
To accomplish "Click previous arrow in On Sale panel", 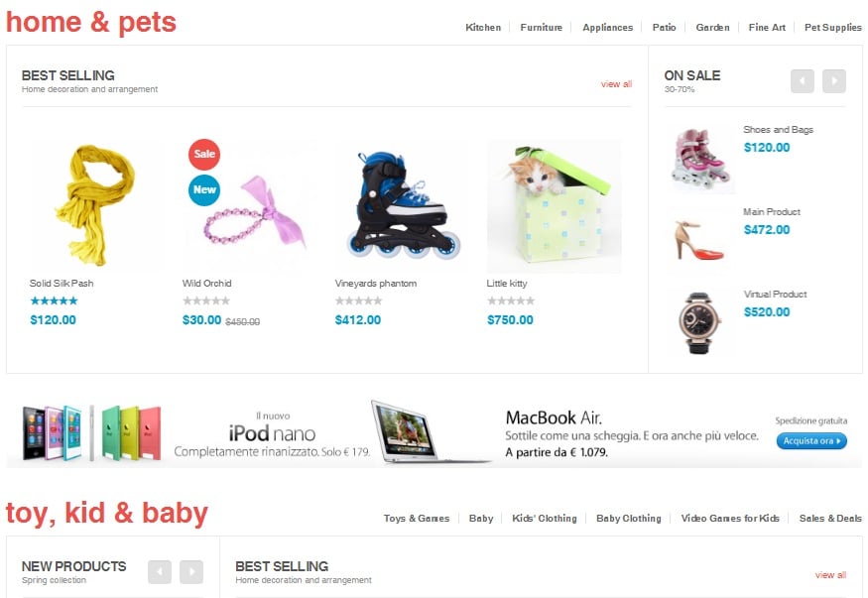I will pyautogui.click(x=803, y=81).
